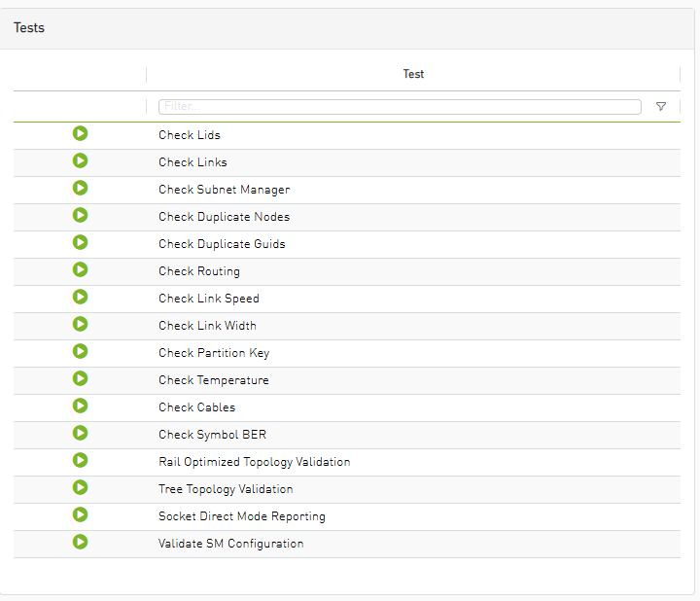Run the Validate SM Configuration test
The width and height of the screenshot is (700, 601).
81,543
